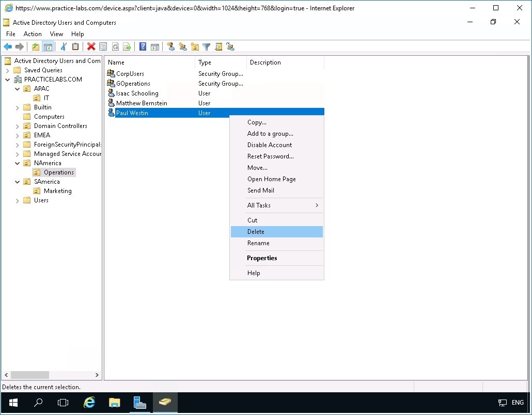Click Open Home Page menu entry
Viewport: 532px width, 415px height.
(276, 179)
